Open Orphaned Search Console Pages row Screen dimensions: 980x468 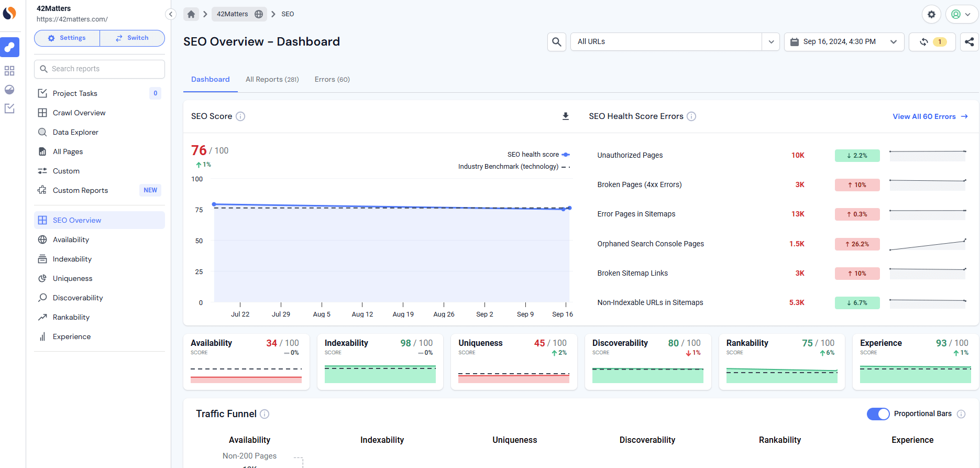(x=783, y=244)
